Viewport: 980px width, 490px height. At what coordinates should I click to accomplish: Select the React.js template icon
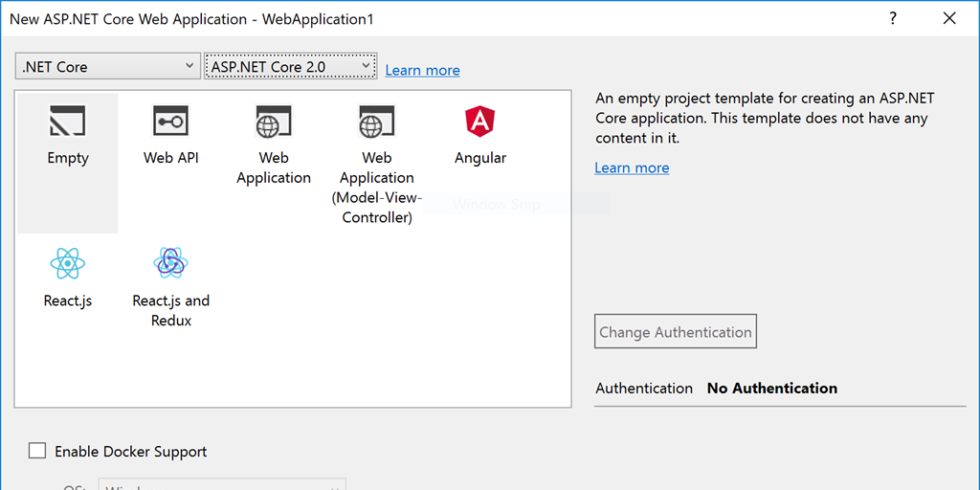tap(67, 263)
